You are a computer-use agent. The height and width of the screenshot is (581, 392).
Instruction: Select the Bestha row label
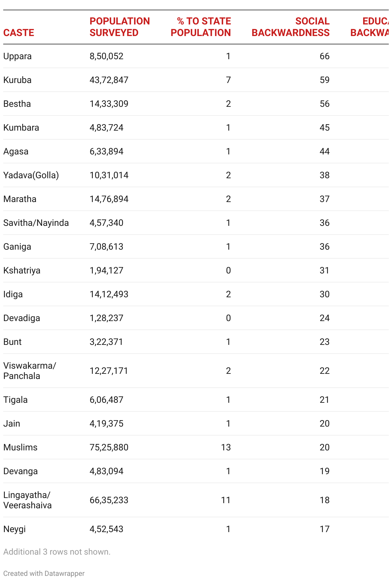(x=17, y=104)
